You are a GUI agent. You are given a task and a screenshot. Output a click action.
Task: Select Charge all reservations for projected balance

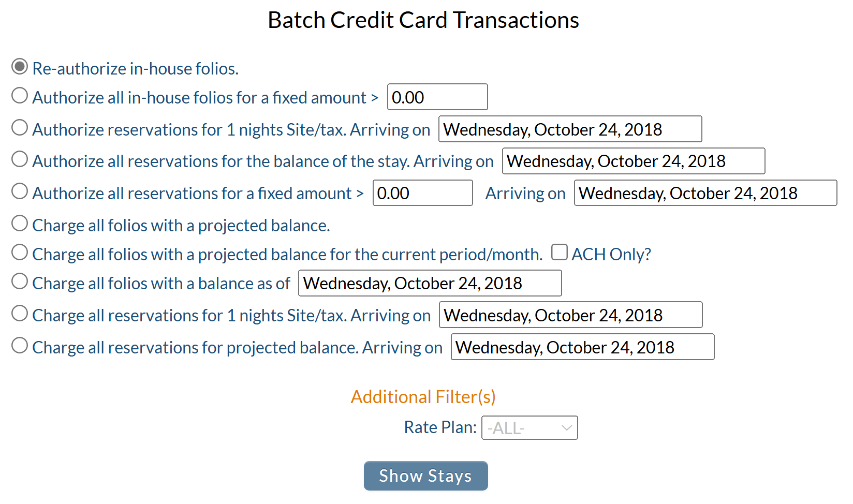(x=20, y=345)
